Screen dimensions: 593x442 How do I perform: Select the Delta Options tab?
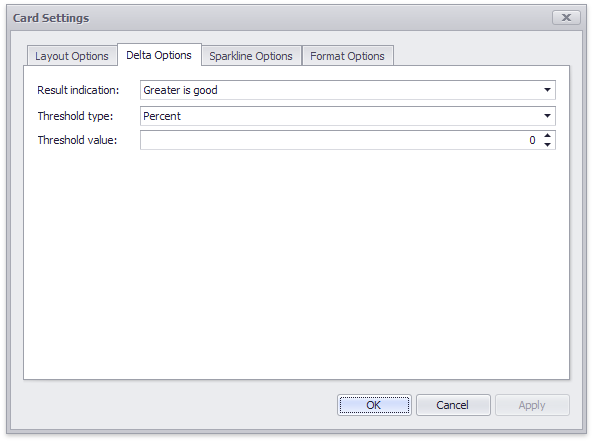click(159, 55)
